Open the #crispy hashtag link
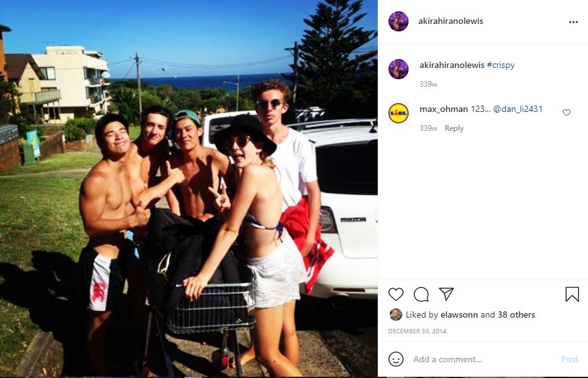The width and height of the screenshot is (588, 378). (500, 65)
